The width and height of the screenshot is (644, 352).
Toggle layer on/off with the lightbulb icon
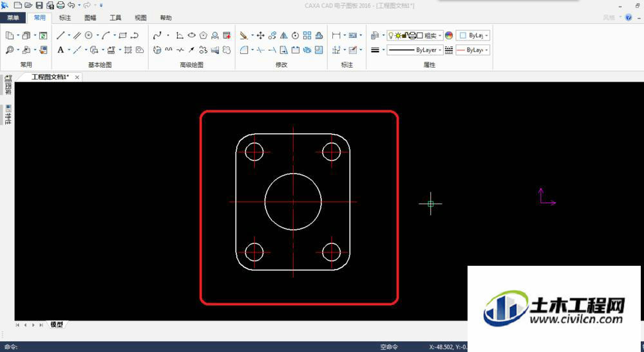click(391, 35)
